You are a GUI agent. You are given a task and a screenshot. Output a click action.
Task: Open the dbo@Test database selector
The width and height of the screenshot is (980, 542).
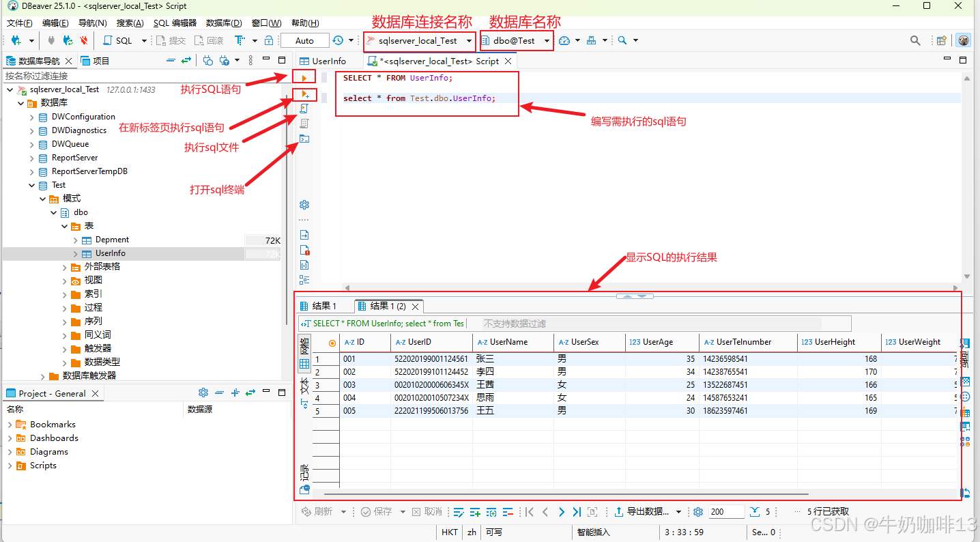pos(516,40)
